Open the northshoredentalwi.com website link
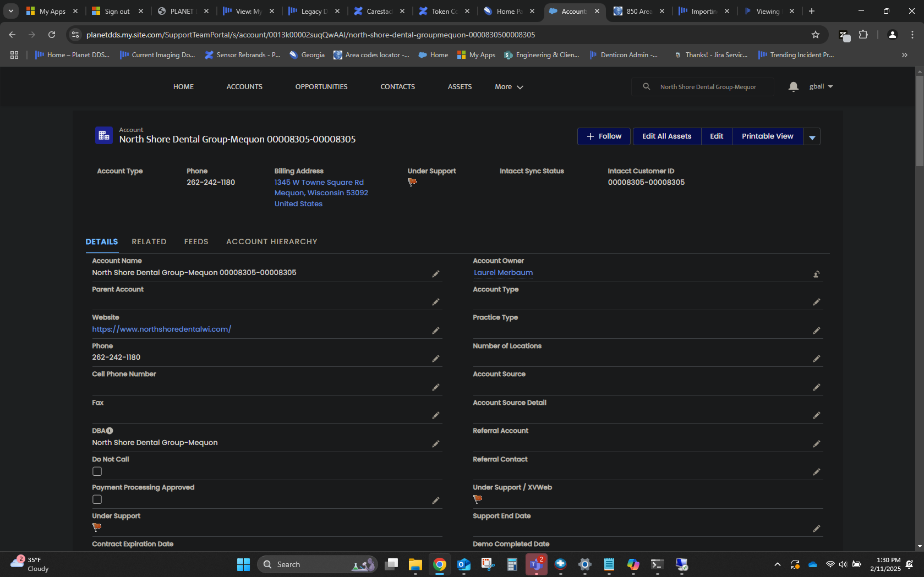 coord(162,329)
